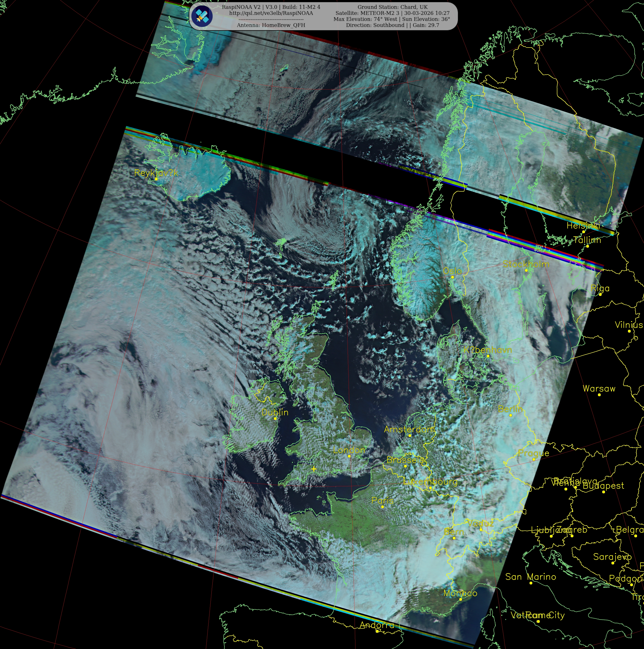This screenshot has width=644, height=649.
Task: Click the Stockholm city marker dot
Action: tap(526, 270)
